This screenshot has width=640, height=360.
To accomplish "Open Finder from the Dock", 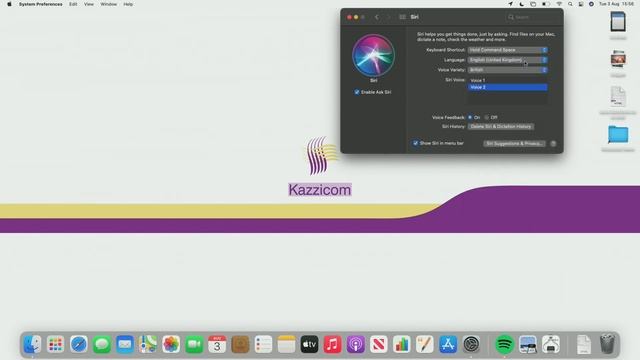I will 32,344.
